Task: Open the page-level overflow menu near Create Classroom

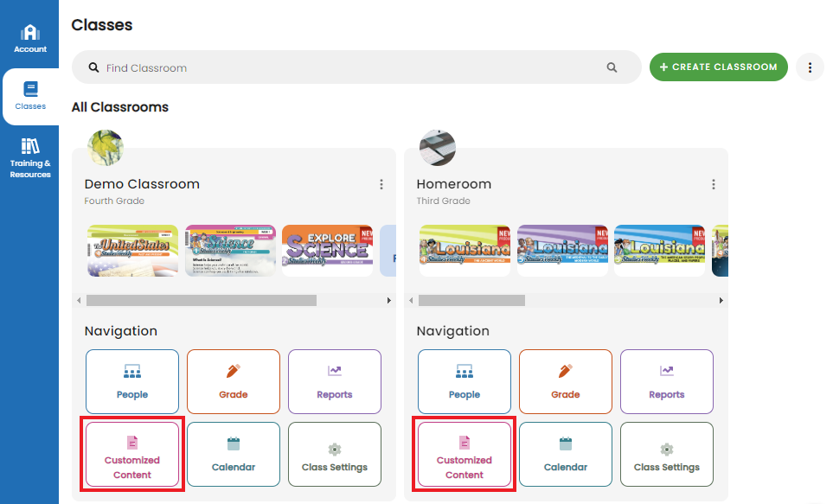Action: pyautogui.click(x=810, y=67)
